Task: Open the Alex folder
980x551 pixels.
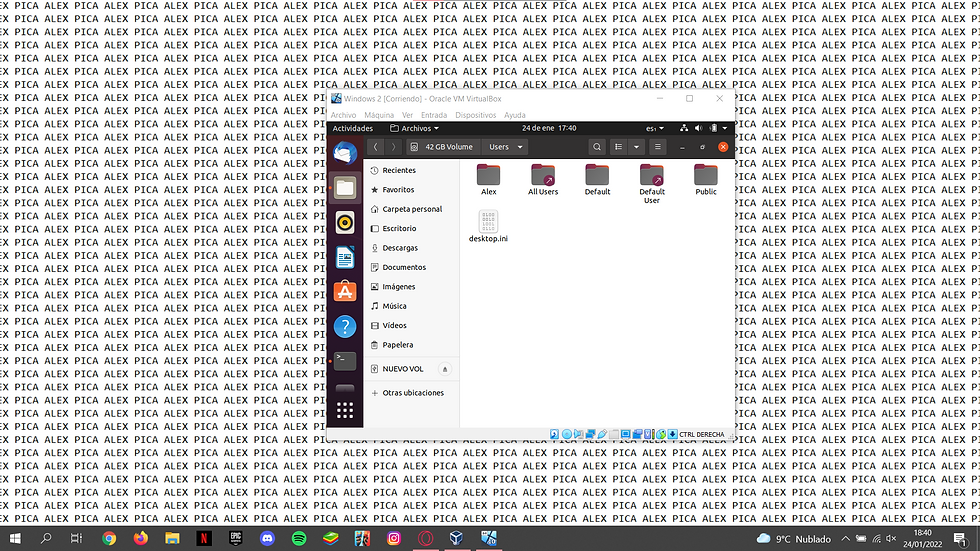Action: [488, 180]
